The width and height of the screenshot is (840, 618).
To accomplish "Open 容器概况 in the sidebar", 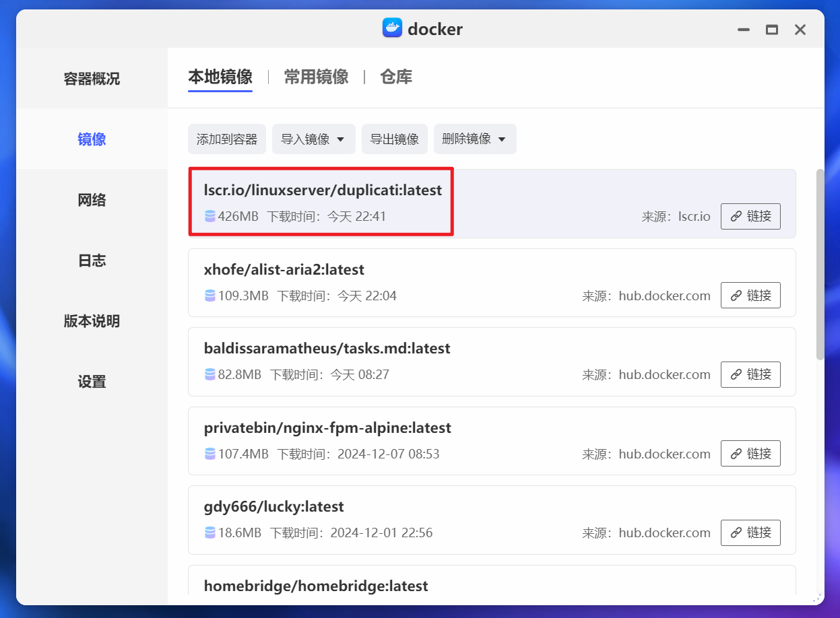I will (x=92, y=78).
